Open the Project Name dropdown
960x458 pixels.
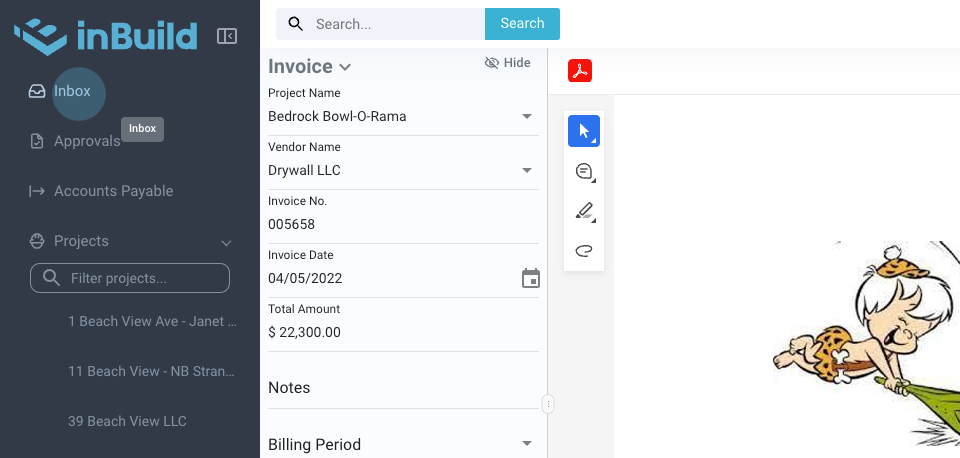tap(527, 116)
